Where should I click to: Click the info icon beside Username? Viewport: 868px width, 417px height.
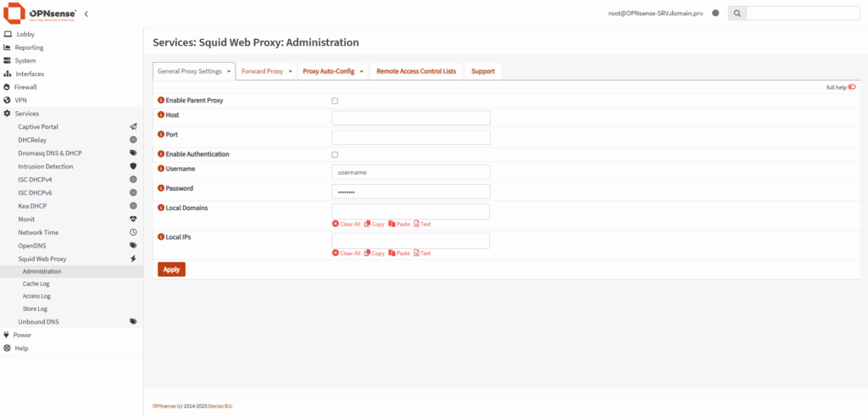pyautogui.click(x=161, y=169)
